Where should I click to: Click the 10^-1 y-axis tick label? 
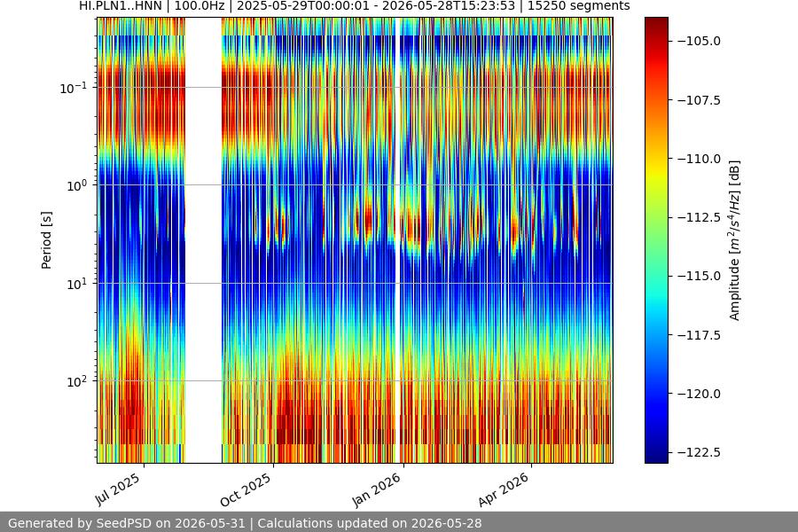coord(74,88)
